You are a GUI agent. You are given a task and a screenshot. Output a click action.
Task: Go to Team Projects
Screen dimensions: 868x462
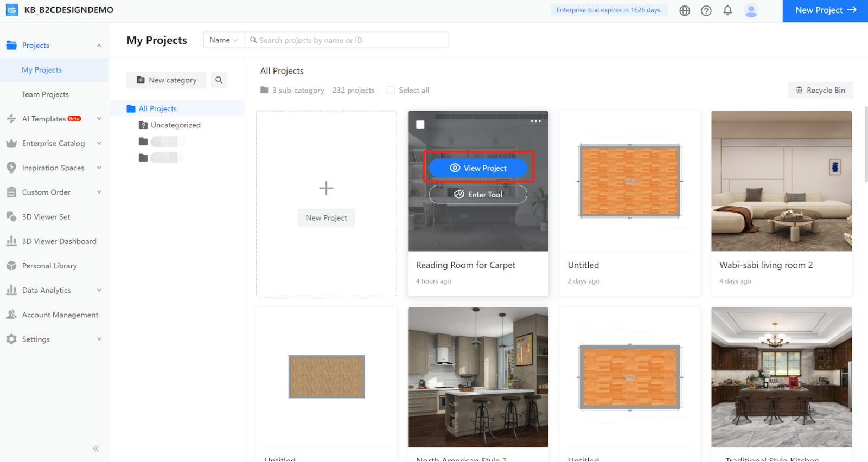[45, 94]
